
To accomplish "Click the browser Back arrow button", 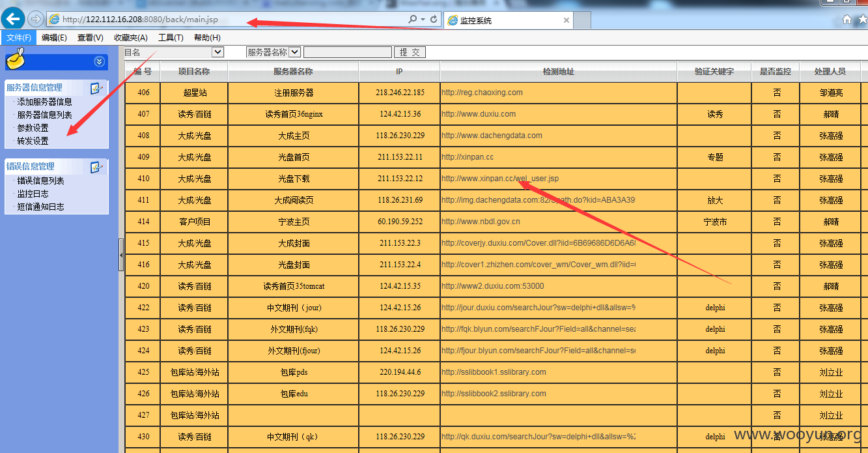I will pyautogui.click(x=13, y=19).
